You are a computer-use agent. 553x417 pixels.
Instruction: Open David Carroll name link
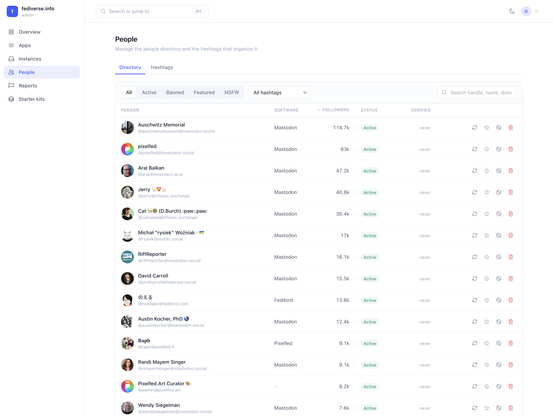pyautogui.click(x=153, y=276)
